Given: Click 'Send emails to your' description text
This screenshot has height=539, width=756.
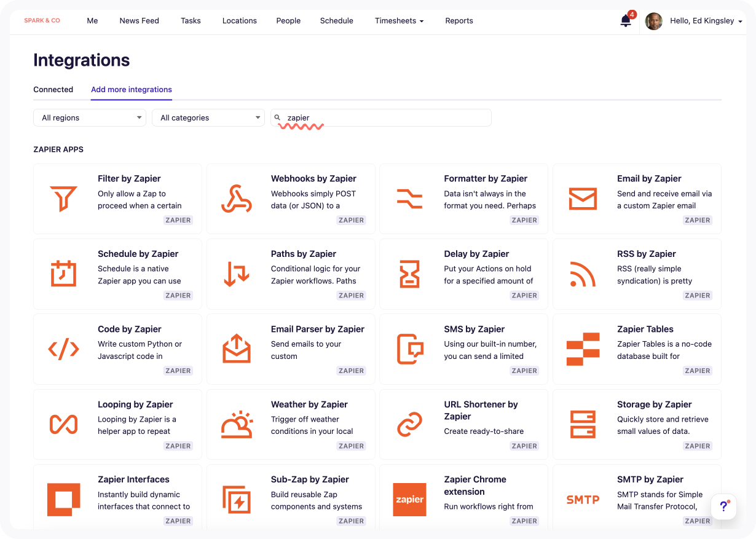Looking at the screenshot, I should (306, 344).
